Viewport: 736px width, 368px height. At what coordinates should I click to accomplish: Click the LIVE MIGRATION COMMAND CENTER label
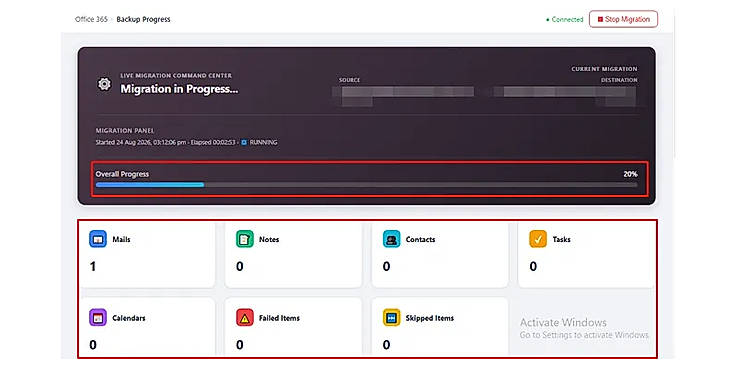(176, 76)
